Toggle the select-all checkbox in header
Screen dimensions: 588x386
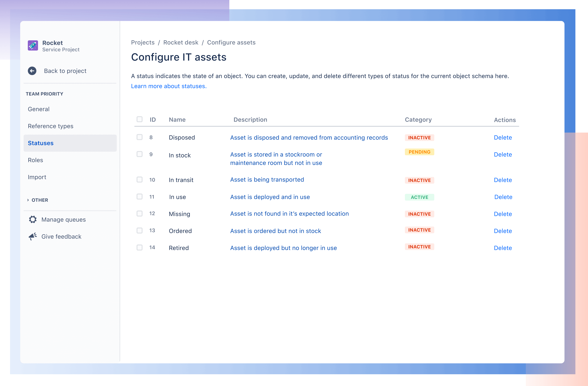(140, 119)
